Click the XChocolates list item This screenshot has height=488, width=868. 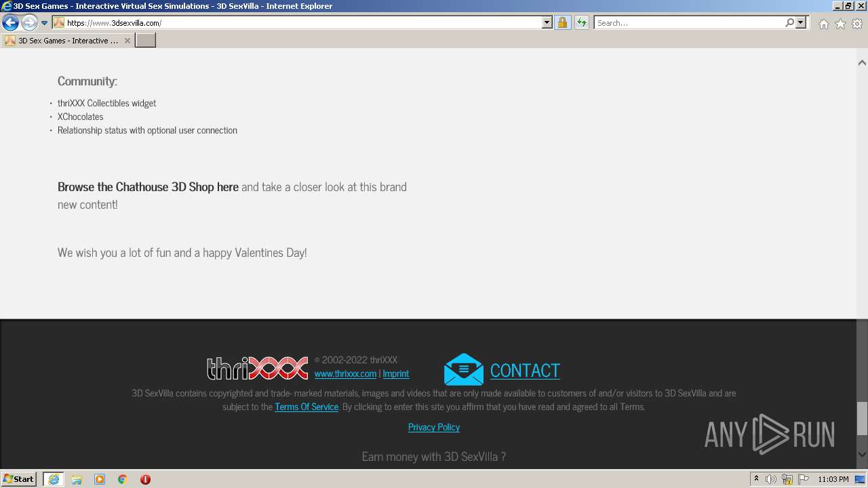[x=81, y=117]
